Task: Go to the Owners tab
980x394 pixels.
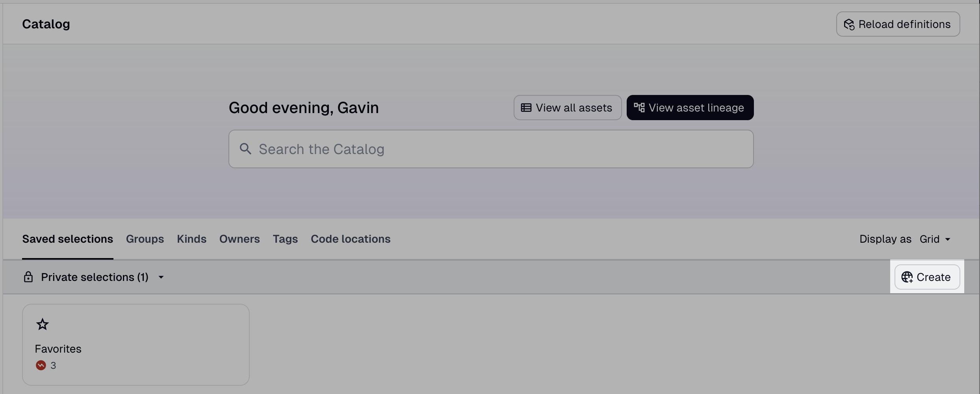Action: click(x=239, y=239)
